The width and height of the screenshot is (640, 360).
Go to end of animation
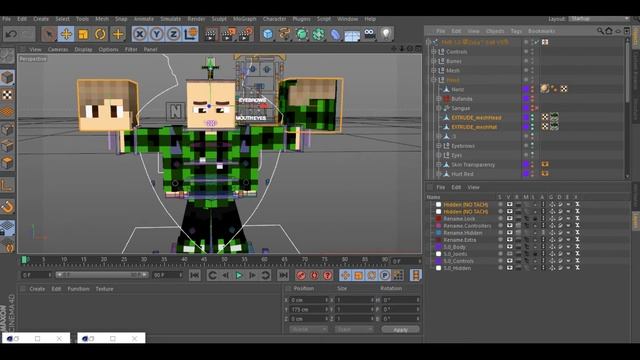tap(283, 276)
